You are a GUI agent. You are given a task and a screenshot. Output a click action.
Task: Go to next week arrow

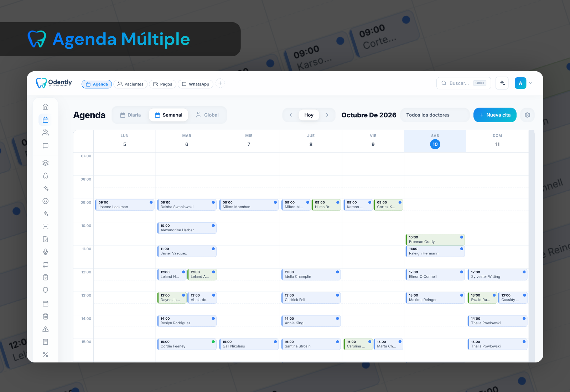(x=327, y=115)
